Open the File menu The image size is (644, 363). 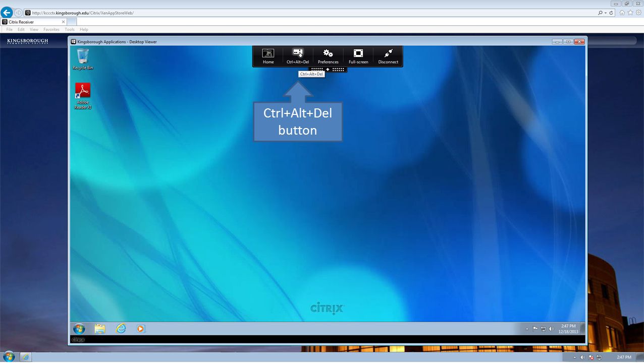[9, 30]
